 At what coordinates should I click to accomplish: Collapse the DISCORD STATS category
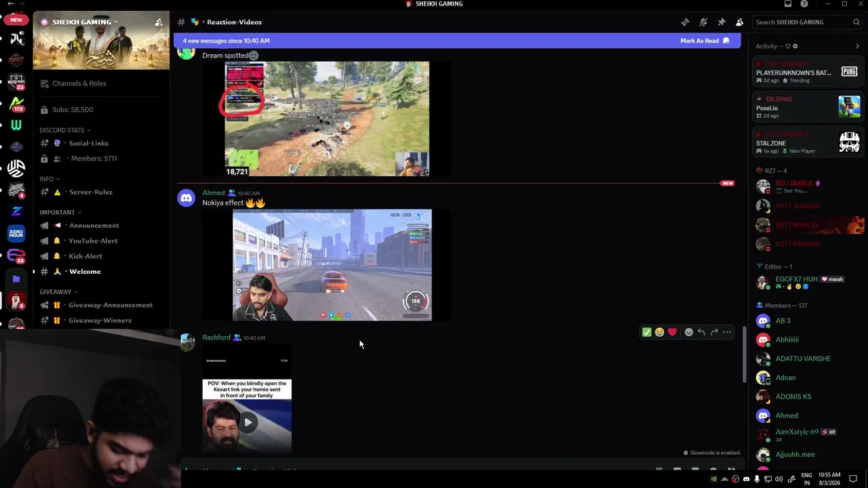pyautogui.click(x=65, y=130)
